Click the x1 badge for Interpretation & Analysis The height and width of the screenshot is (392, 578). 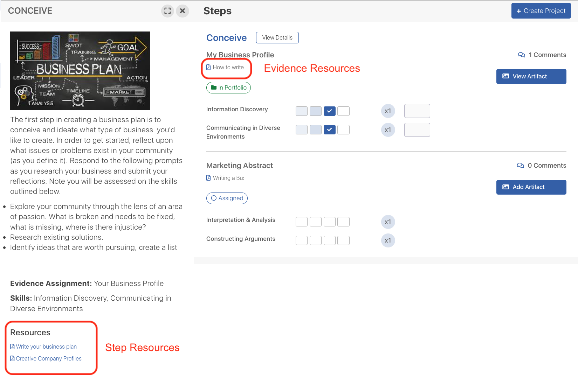388,222
